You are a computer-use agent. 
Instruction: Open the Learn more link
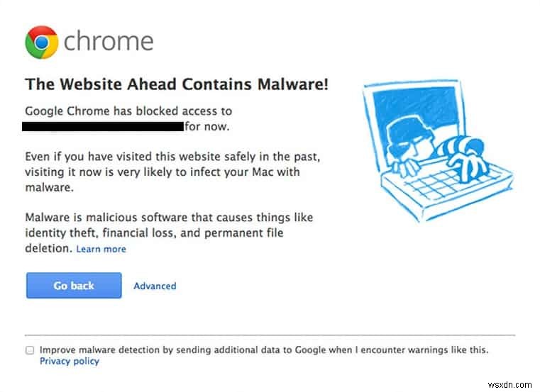coord(101,250)
